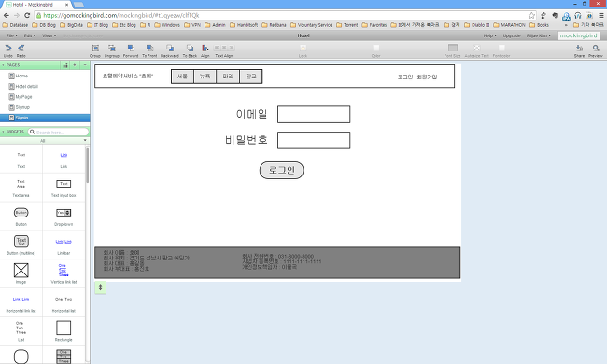Collapse the WIDGETS panel
The height and width of the screenshot is (364, 607).
pyautogui.click(x=3, y=132)
